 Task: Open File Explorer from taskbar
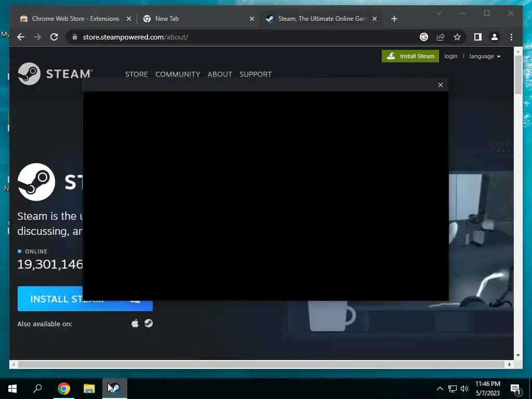point(89,389)
